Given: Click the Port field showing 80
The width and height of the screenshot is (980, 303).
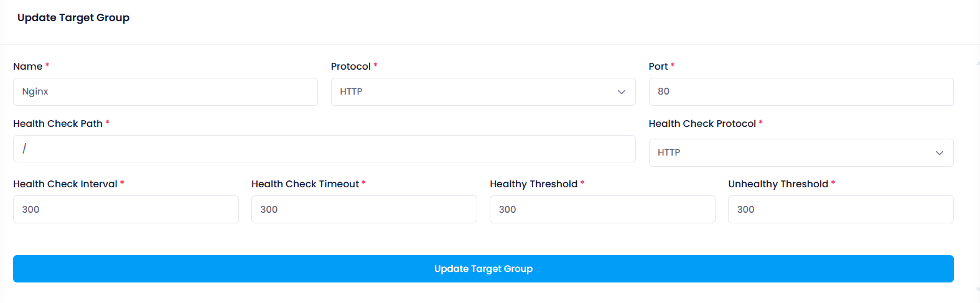Looking at the screenshot, I should (x=801, y=91).
